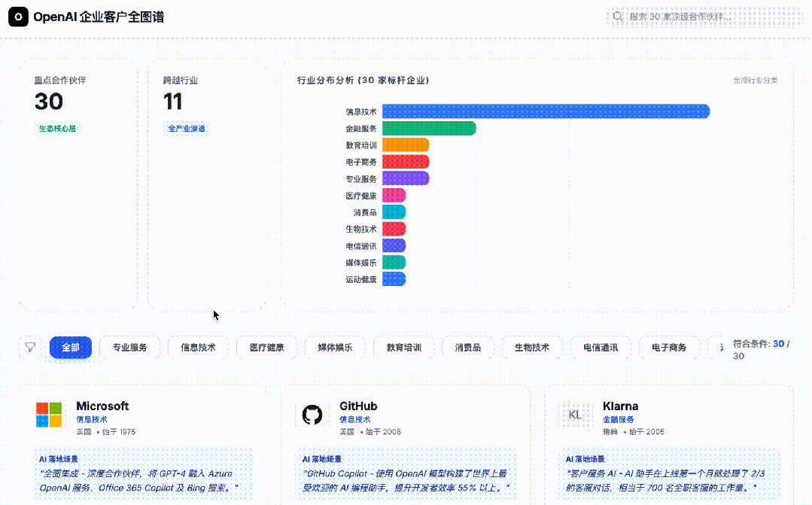The height and width of the screenshot is (505, 812).
Task: Click the 跨越行业 count 11
Action: [x=173, y=102]
